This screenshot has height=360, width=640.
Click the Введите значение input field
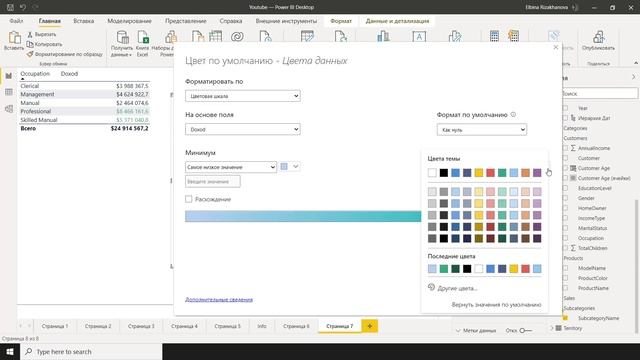tap(213, 182)
